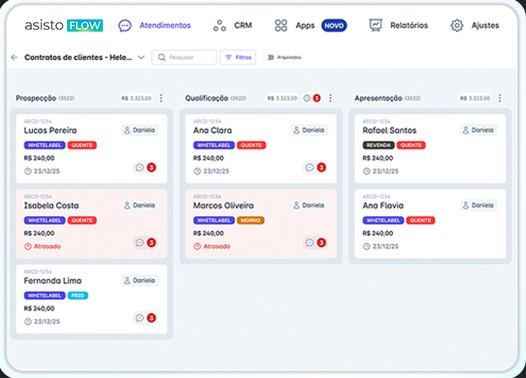
Task: Click Daniela assignee on Ana Clara card
Action: (x=309, y=130)
